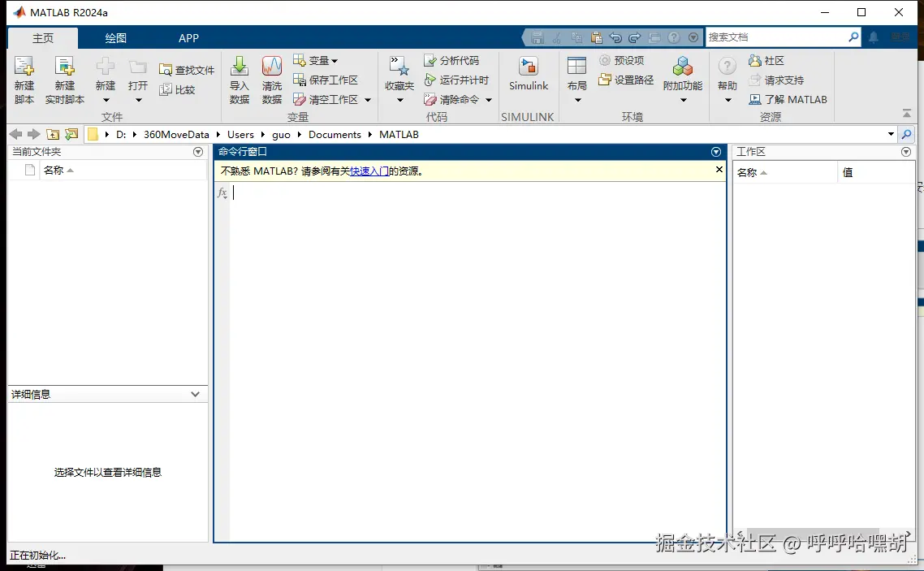Click 分析代码 (Analyze Code)
This screenshot has height=571, width=924.
coord(451,61)
